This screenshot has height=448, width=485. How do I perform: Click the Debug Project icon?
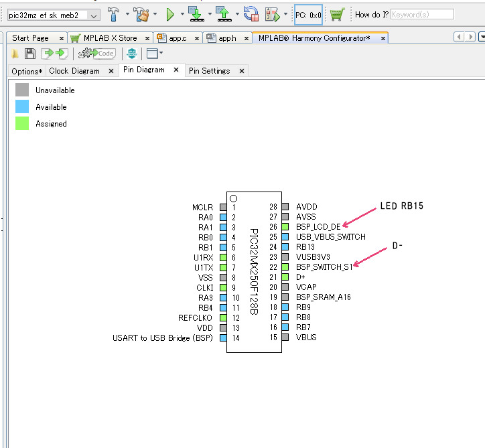coord(273,14)
